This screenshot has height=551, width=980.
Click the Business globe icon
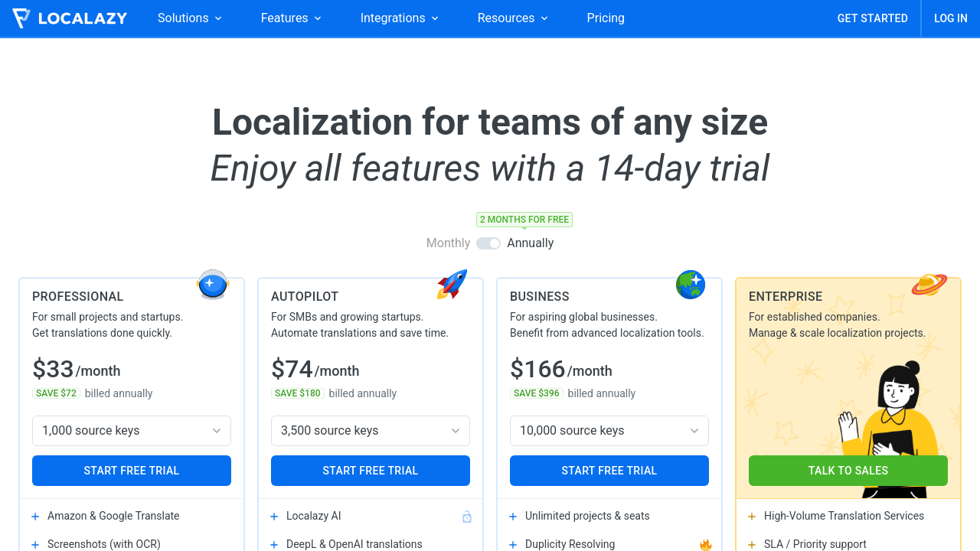click(691, 285)
